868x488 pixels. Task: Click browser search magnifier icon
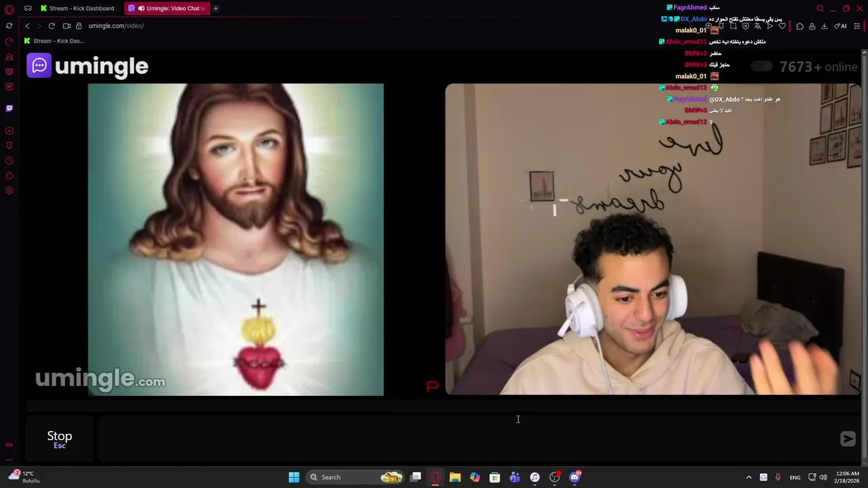point(820,9)
